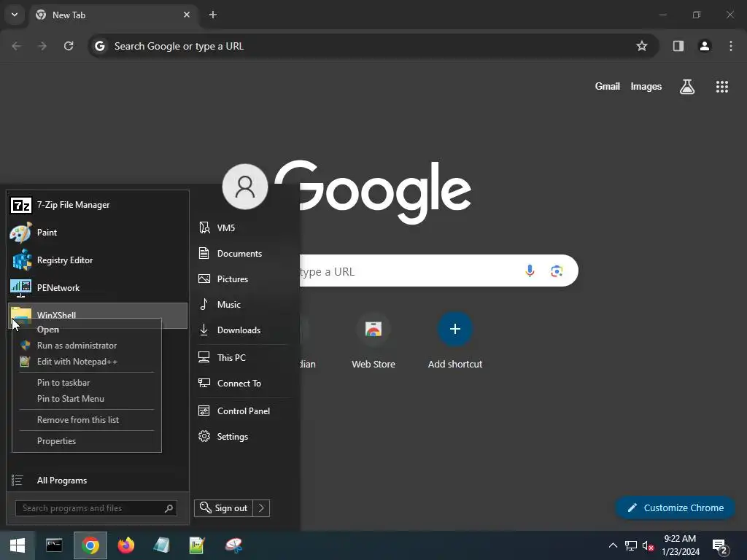Open Music from the Start menu
The image size is (747, 560).
click(243, 304)
